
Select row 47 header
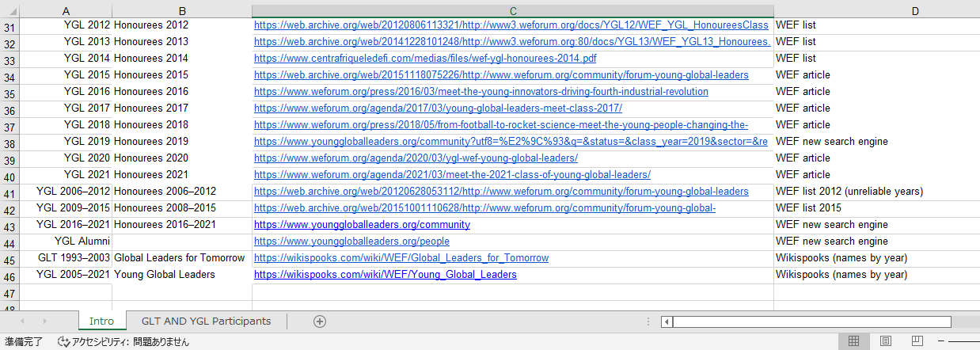9,292
